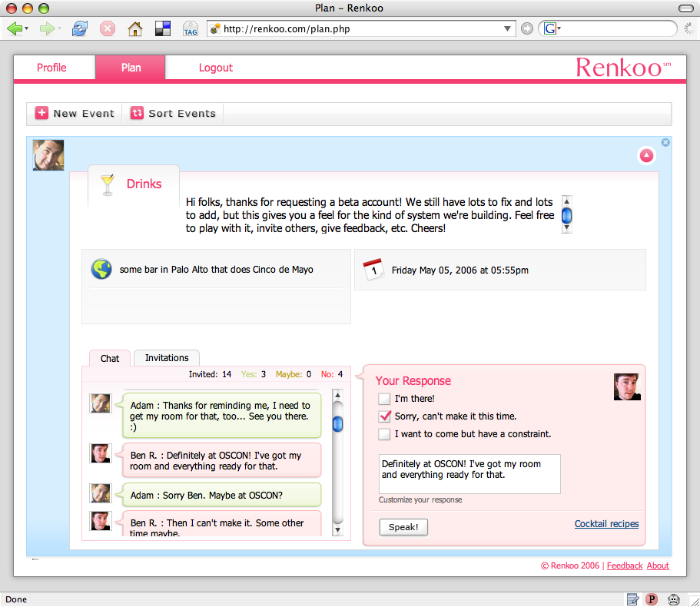This screenshot has height=607, width=700.
Task: Open the Cocktail recipes link
Action: click(606, 523)
